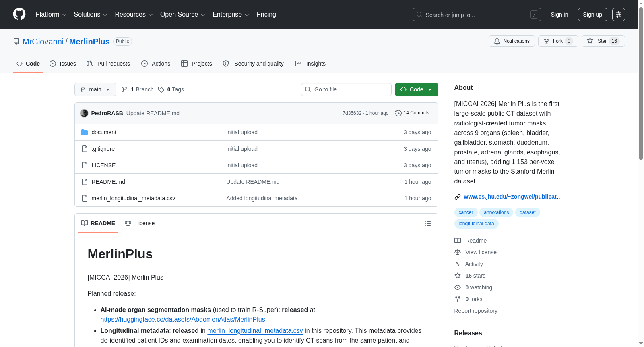Switch to the Insights tab
Screen dimensions: 644x347
click(x=310, y=64)
